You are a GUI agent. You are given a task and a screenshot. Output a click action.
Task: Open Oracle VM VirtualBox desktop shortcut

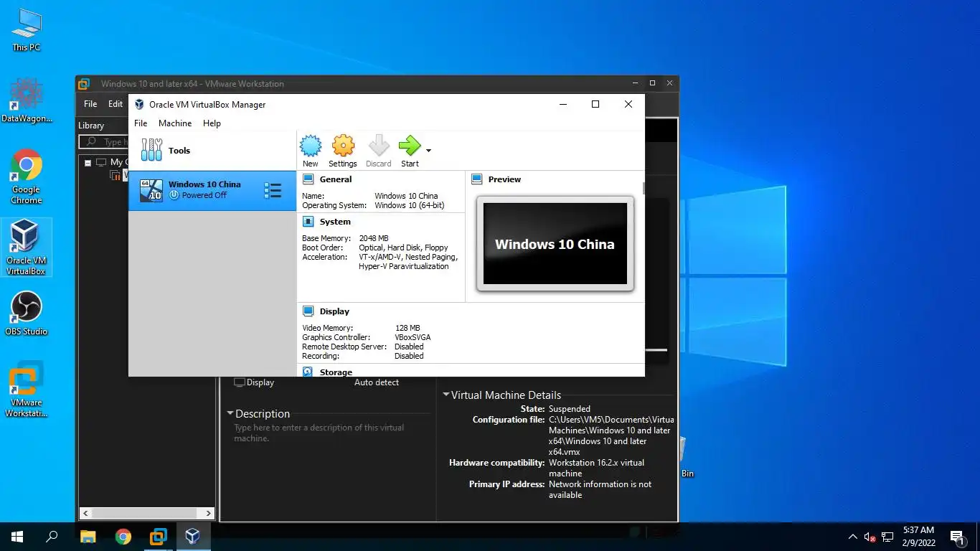point(27,248)
